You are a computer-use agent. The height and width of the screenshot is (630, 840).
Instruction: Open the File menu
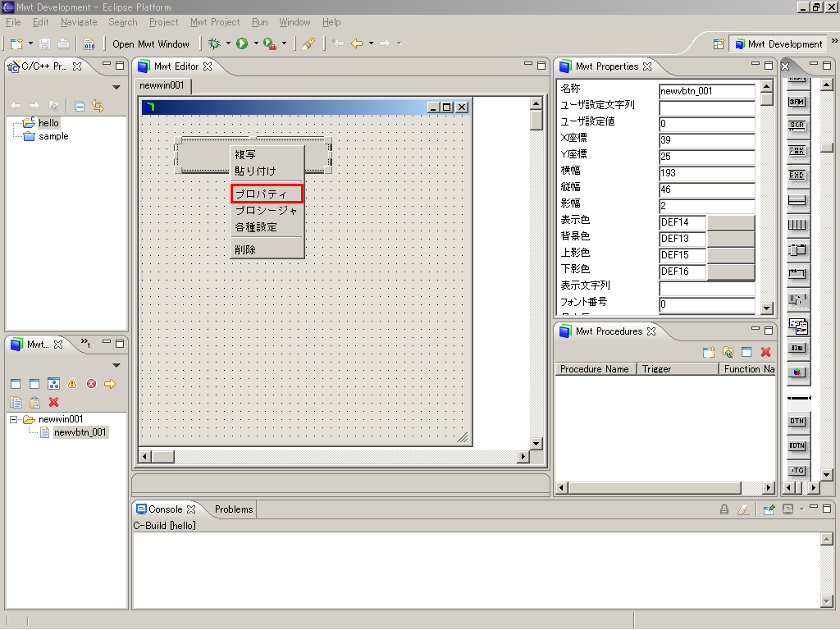point(13,22)
